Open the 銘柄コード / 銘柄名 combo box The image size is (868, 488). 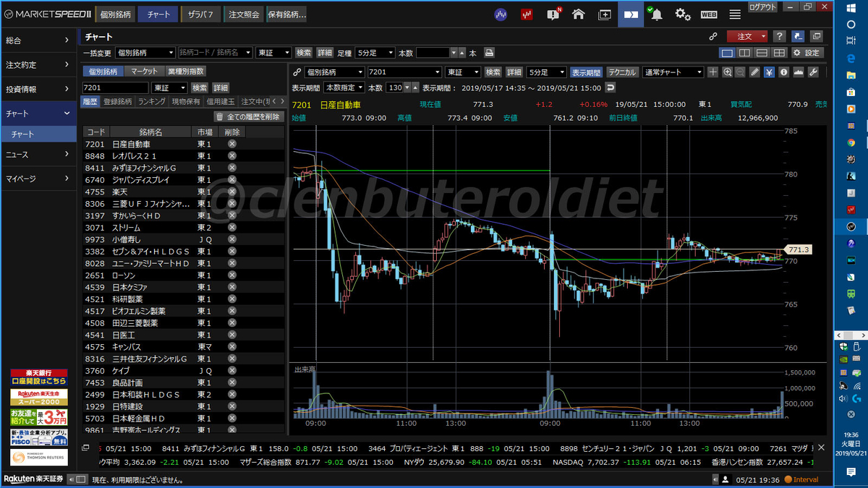click(216, 53)
